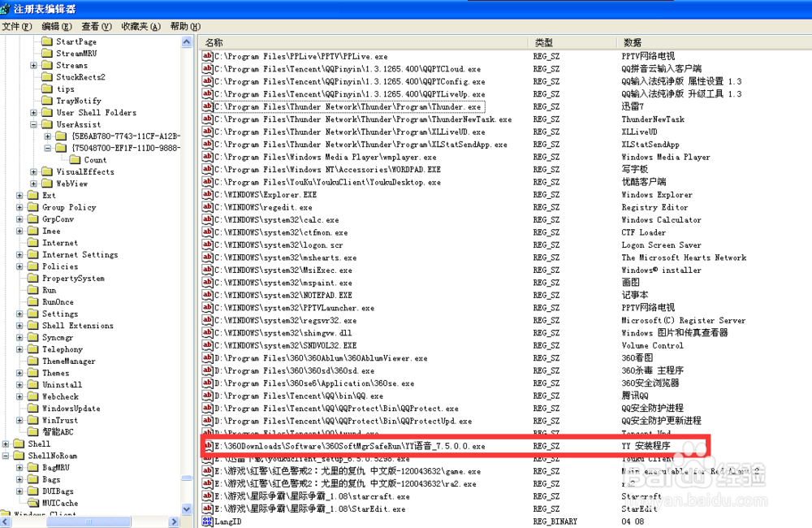812x528 pixels.
Task: Select the regsvr32.exe value name
Action: point(286,320)
